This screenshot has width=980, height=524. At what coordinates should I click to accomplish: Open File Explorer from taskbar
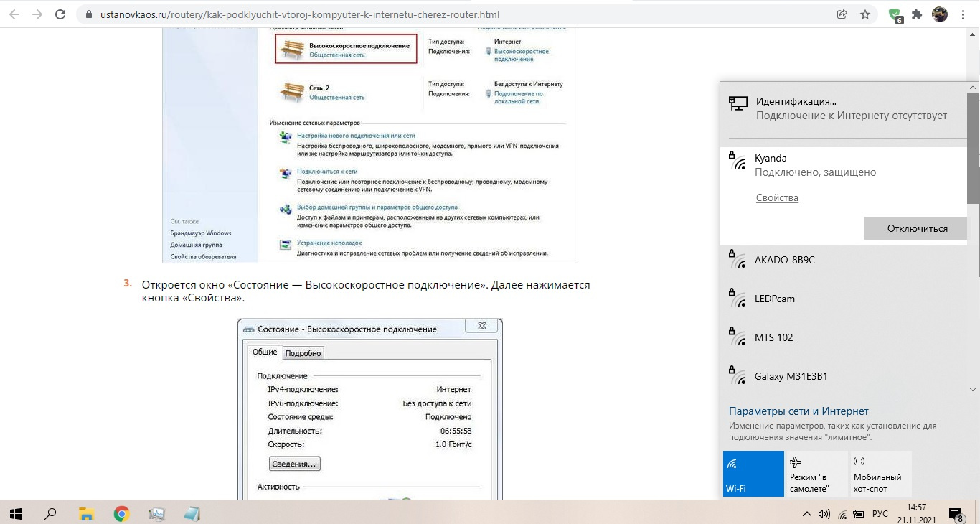(86, 514)
